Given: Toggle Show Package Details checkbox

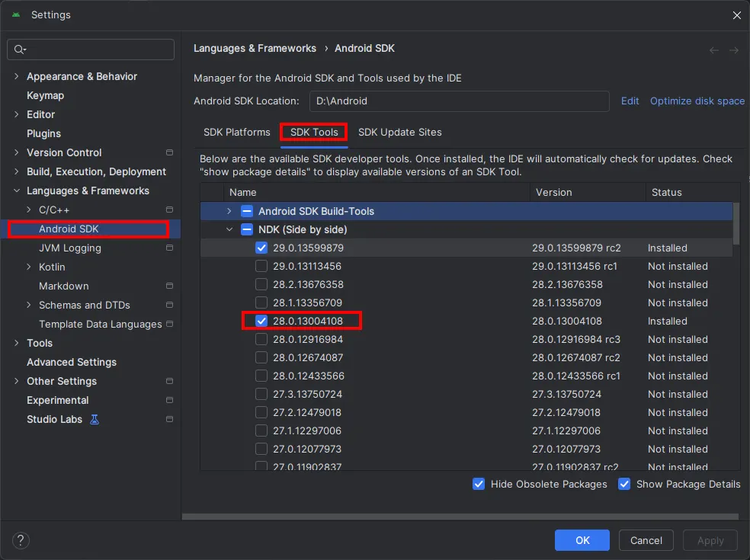Looking at the screenshot, I should click(x=624, y=484).
